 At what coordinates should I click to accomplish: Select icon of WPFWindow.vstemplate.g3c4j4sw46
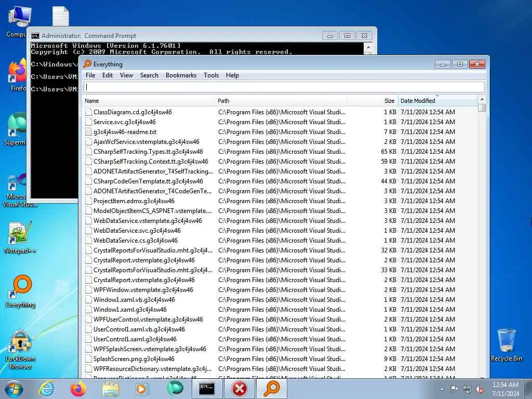coord(88,290)
